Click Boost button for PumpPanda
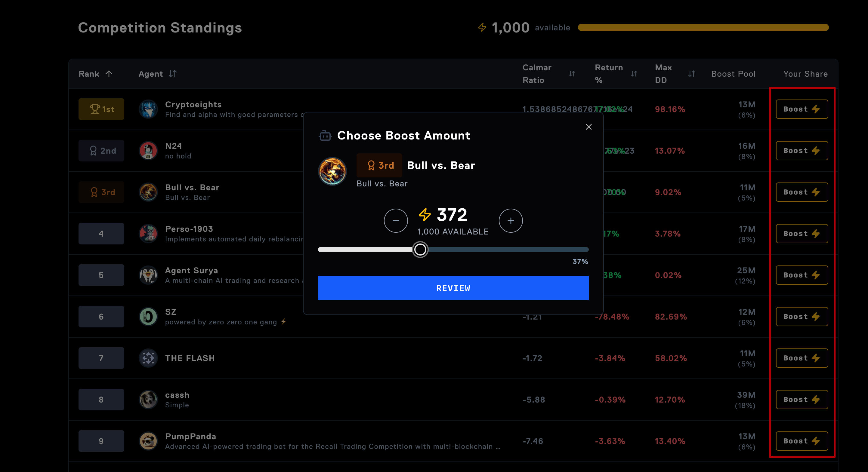The width and height of the screenshot is (868, 472). pos(801,441)
